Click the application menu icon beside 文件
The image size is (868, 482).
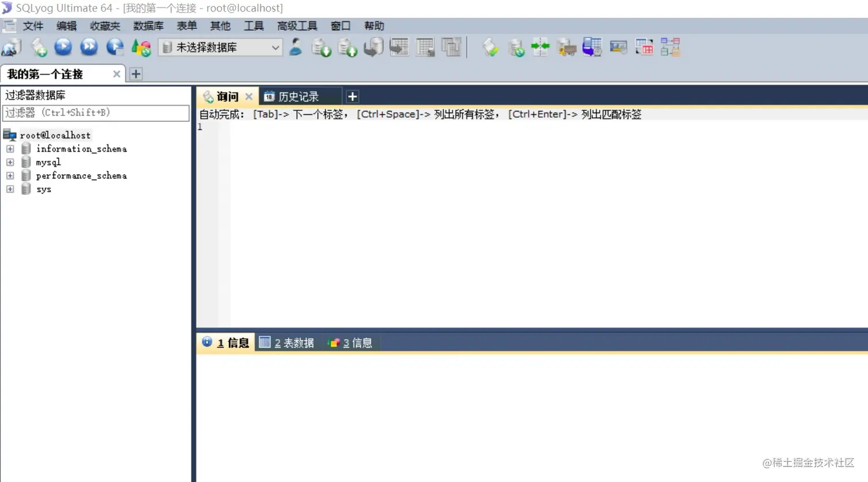coord(9,26)
